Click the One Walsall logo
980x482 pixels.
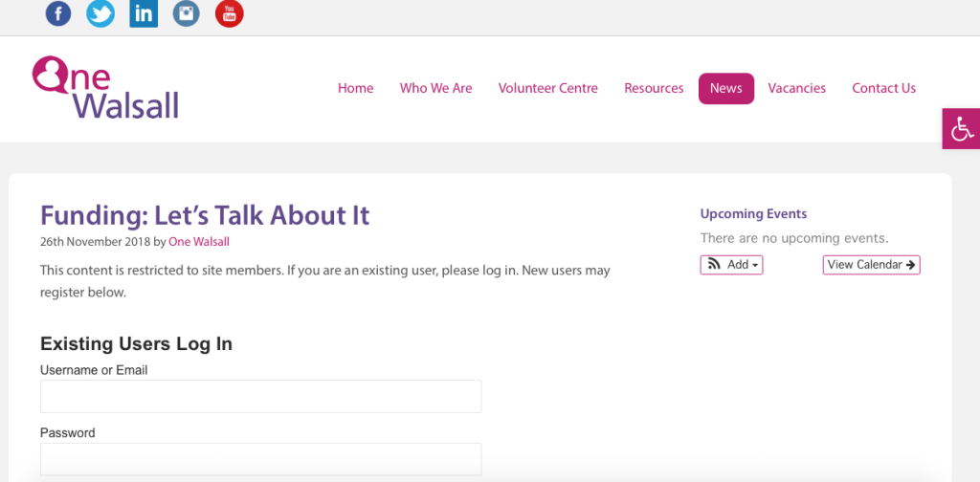pos(105,88)
